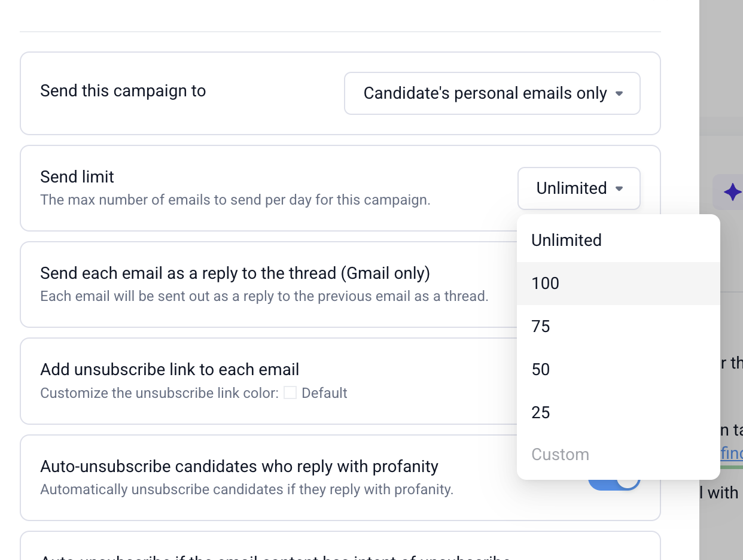Image resolution: width=743 pixels, height=560 pixels.
Task: Click the "Send limit" heading
Action: coord(77,176)
